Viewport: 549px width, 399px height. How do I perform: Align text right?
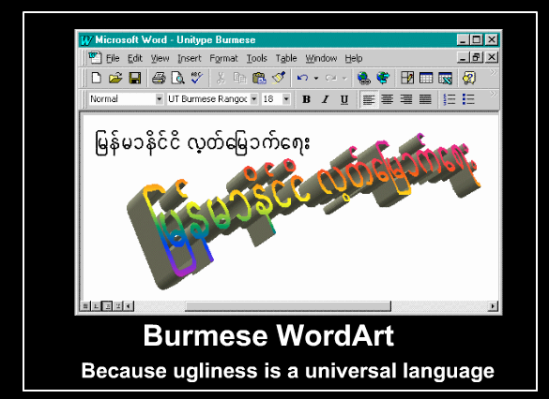(406, 99)
